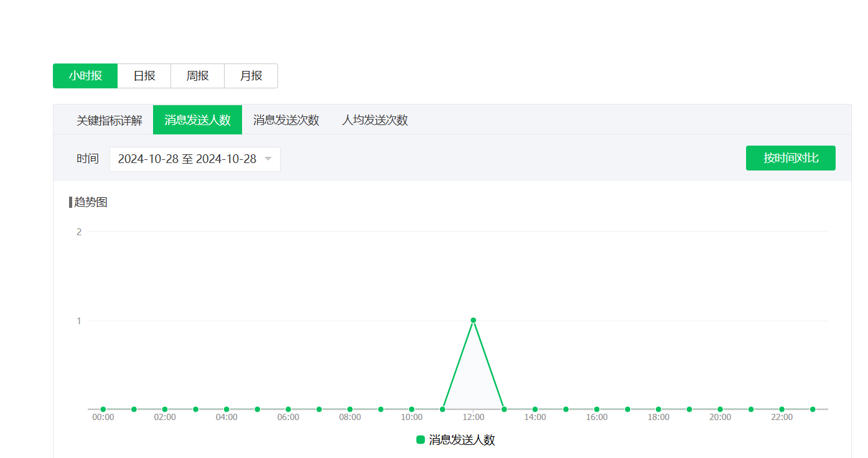868x458 pixels.
Task: Select the data point at 00:00
Action: [x=103, y=409]
